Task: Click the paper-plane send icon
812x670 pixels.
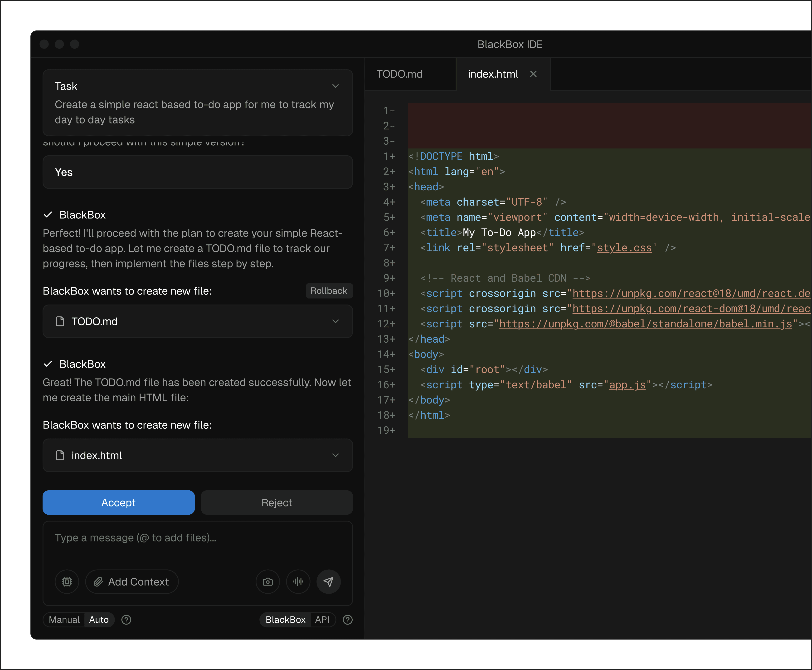Action: coord(328,582)
